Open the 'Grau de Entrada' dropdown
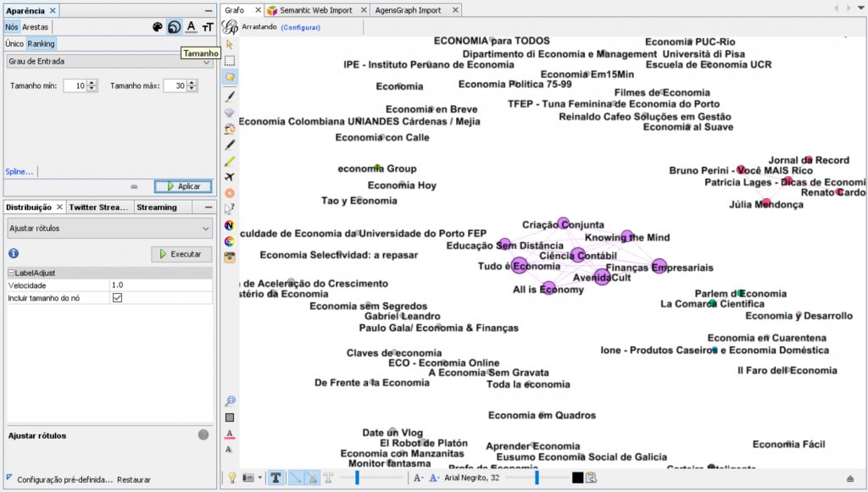868x492 pixels. pyautogui.click(x=108, y=61)
